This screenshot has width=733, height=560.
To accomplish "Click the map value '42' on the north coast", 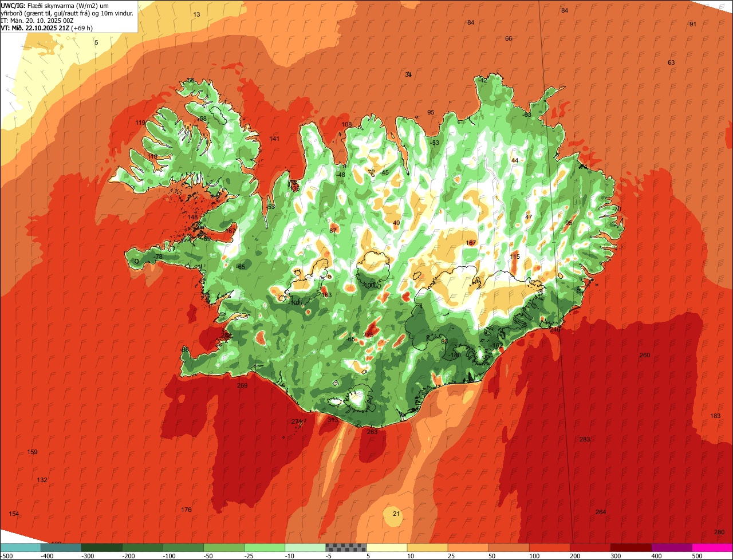I will tap(484, 81).
